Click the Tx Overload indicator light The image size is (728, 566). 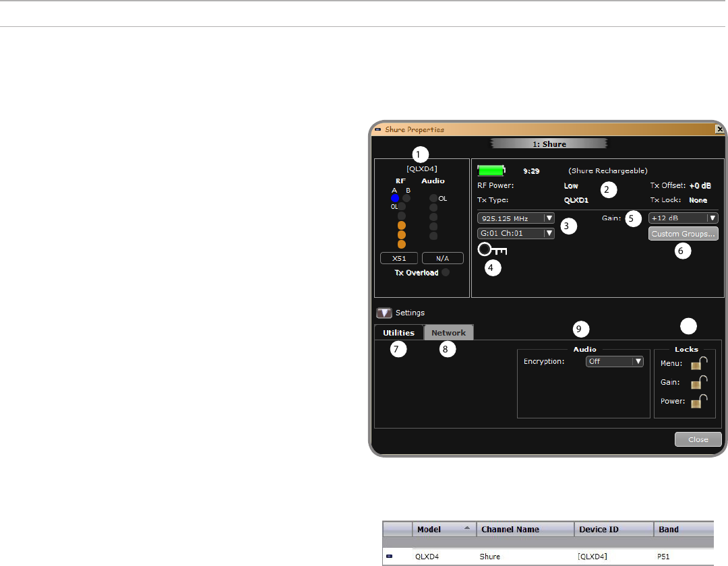coord(446,272)
